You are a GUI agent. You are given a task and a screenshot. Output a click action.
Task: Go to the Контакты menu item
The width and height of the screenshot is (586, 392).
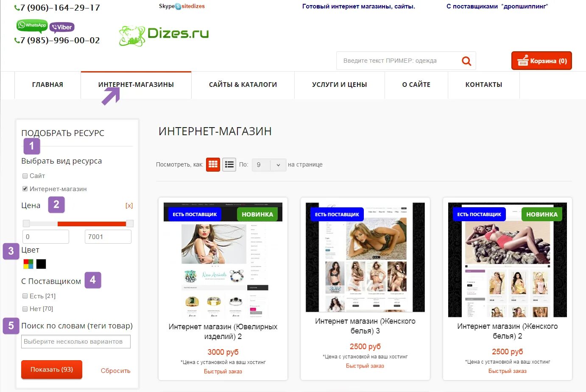(x=483, y=85)
